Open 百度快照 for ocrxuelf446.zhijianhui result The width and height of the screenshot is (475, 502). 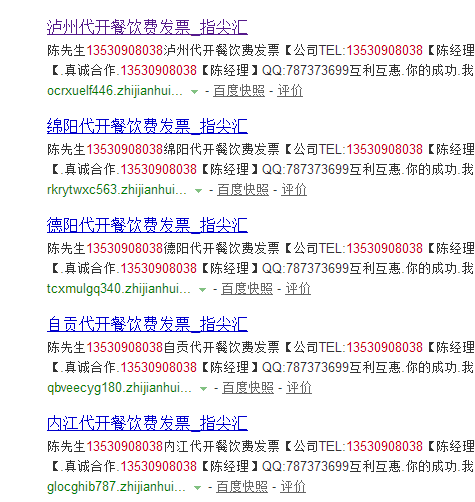[239, 91]
